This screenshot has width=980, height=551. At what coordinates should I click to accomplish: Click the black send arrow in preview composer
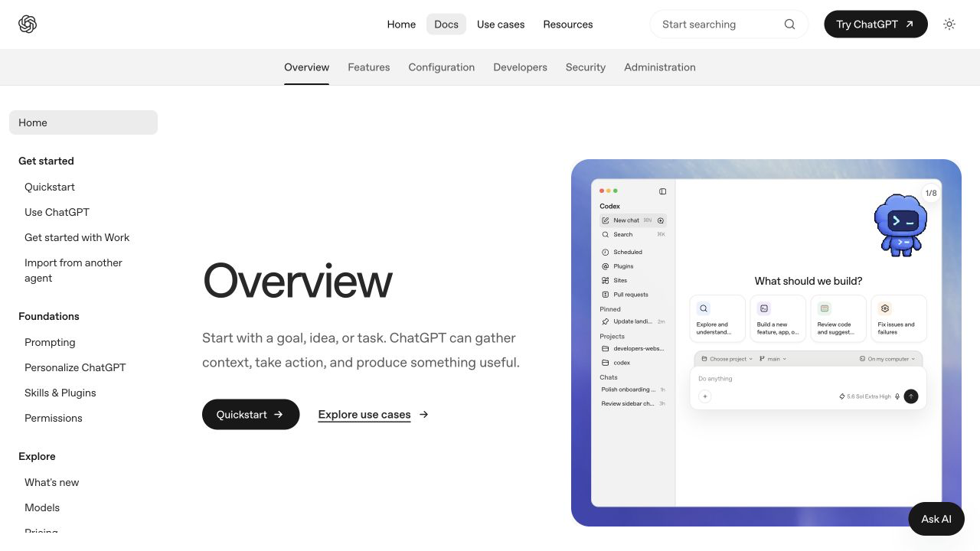911,396
